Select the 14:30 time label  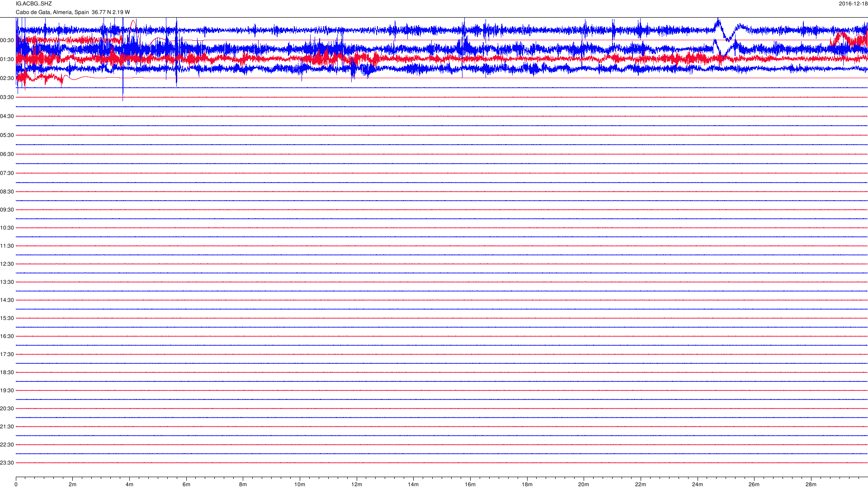[7, 300]
